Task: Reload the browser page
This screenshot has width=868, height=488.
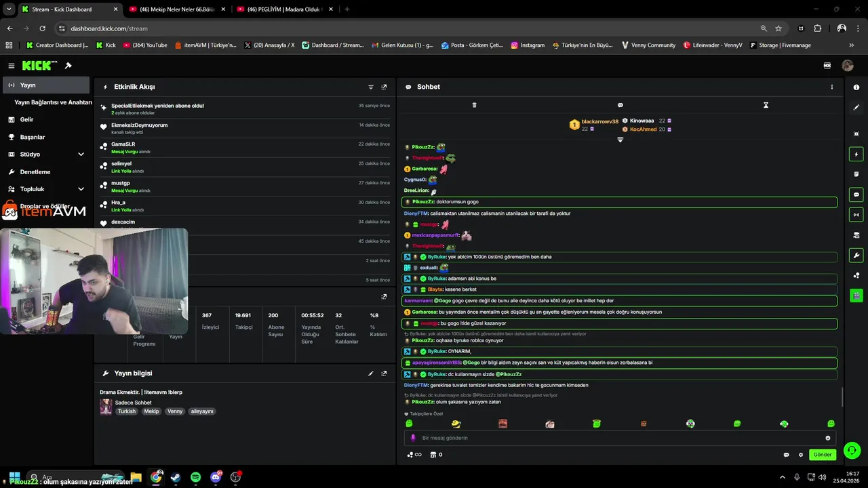Action: (x=42, y=28)
